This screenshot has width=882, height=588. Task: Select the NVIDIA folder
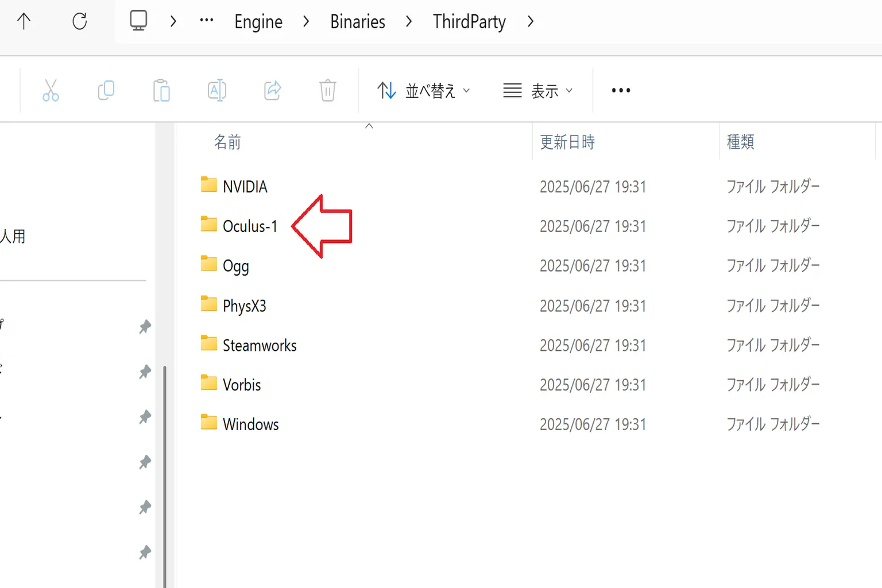point(245,187)
